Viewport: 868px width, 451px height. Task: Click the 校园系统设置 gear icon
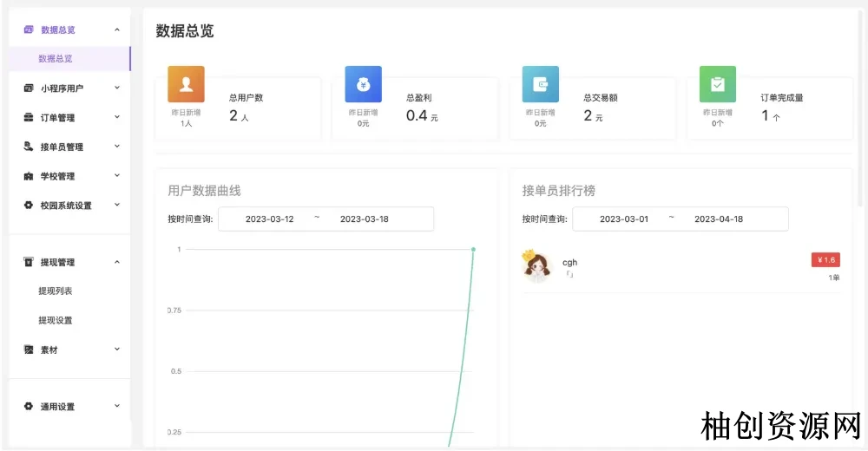click(29, 206)
